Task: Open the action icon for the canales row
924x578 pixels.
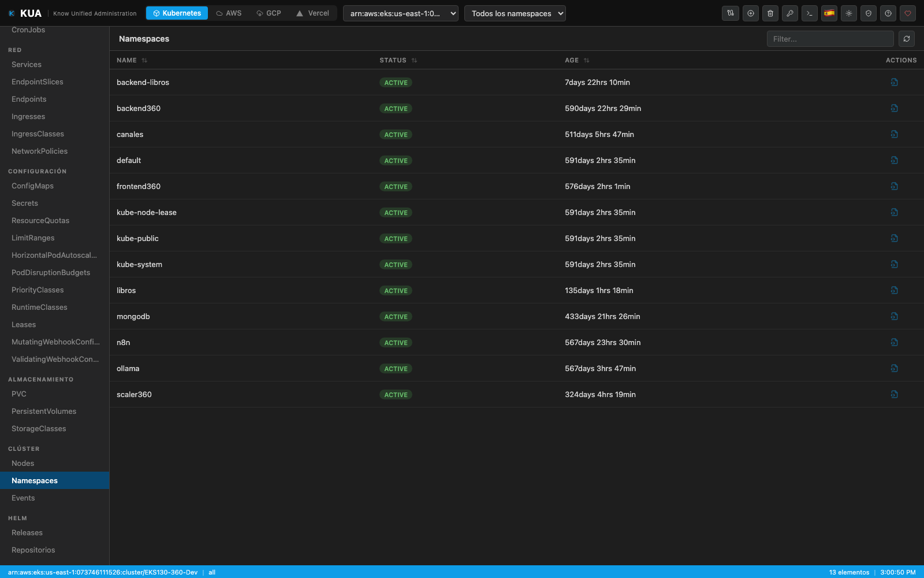Action: [894, 134]
